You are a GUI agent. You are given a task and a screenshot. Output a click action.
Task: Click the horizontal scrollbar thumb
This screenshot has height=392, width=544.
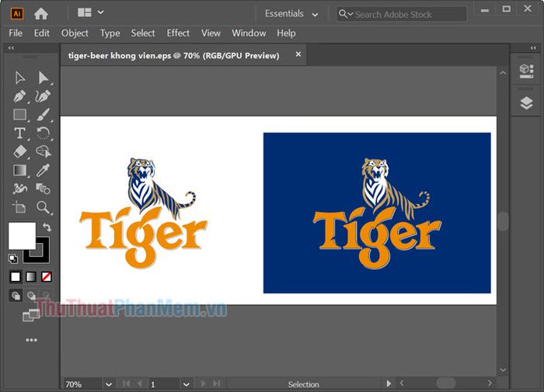tap(446, 383)
